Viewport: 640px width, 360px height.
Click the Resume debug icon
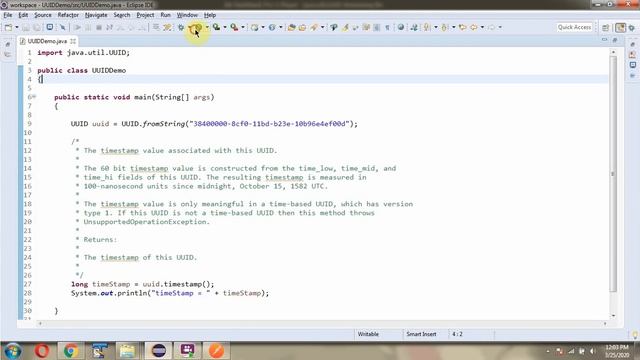(x=77, y=27)
